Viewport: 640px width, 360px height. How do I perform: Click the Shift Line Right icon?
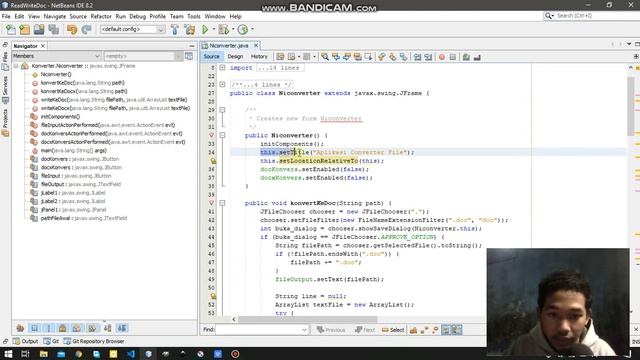(x=428, y=57)
